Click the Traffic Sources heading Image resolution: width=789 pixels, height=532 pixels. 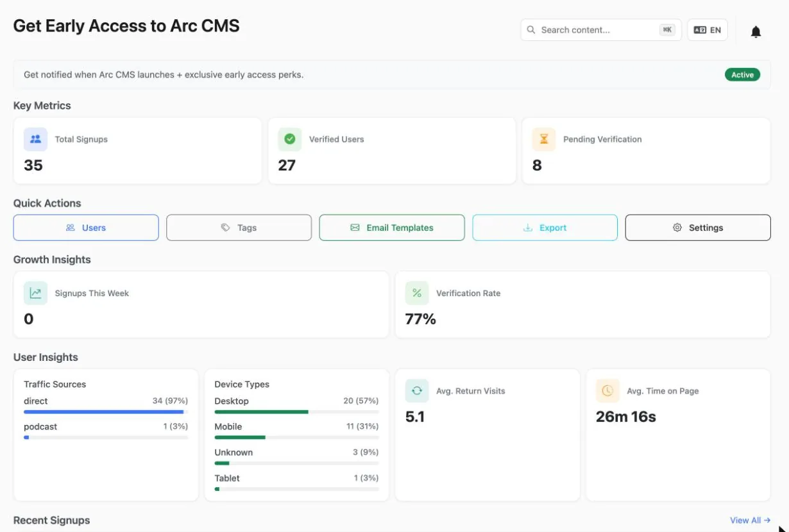(55, 385)
